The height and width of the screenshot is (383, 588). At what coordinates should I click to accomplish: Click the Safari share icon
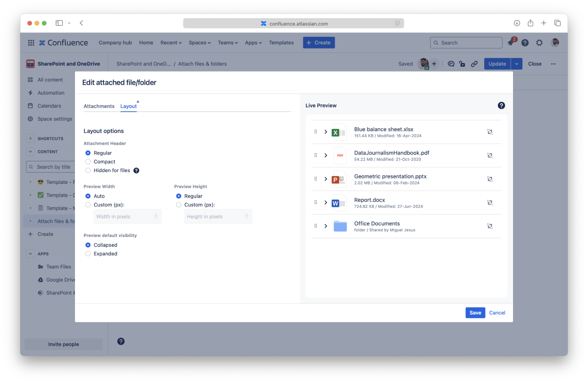(x=530, y=23)
